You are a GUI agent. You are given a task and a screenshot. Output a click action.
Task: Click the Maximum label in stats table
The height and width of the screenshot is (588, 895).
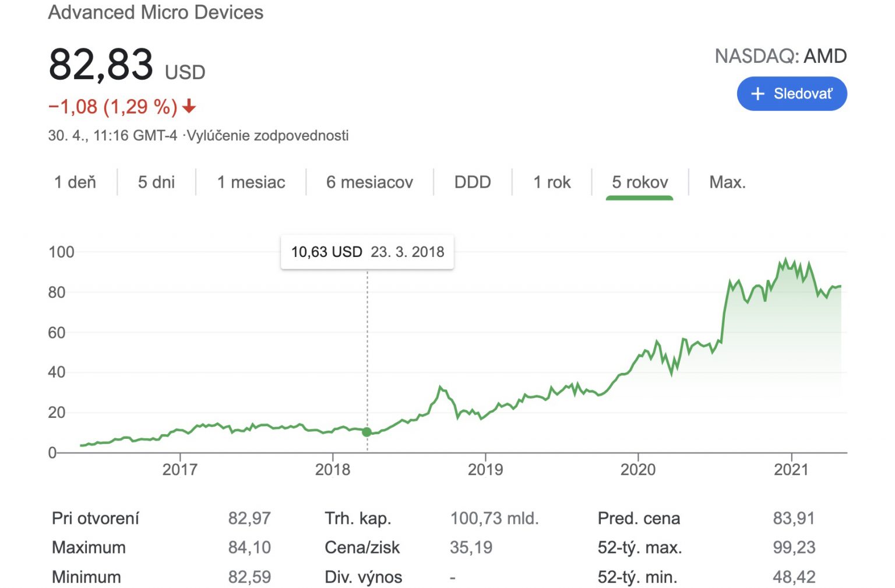coord(89,547)
